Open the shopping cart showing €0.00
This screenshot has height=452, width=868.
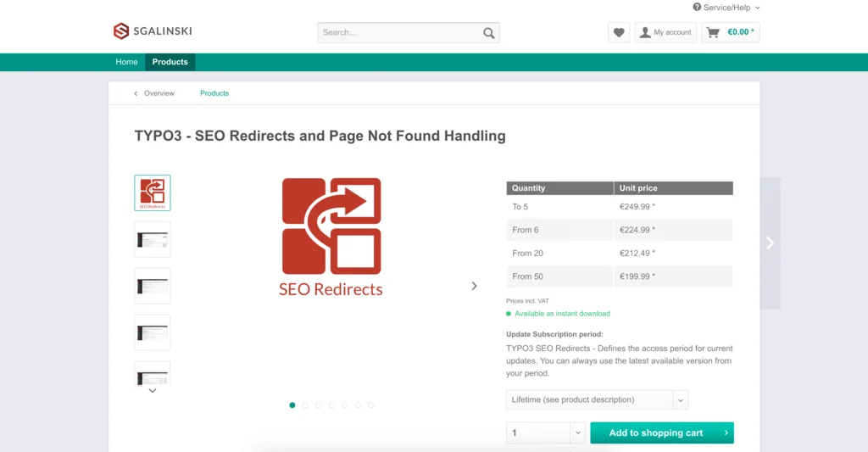pyautogui.click(x=730, y=33)
